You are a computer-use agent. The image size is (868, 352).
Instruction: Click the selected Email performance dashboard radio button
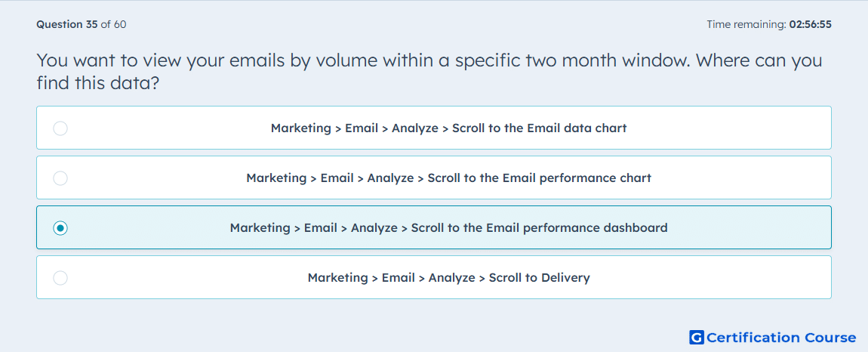60,228
